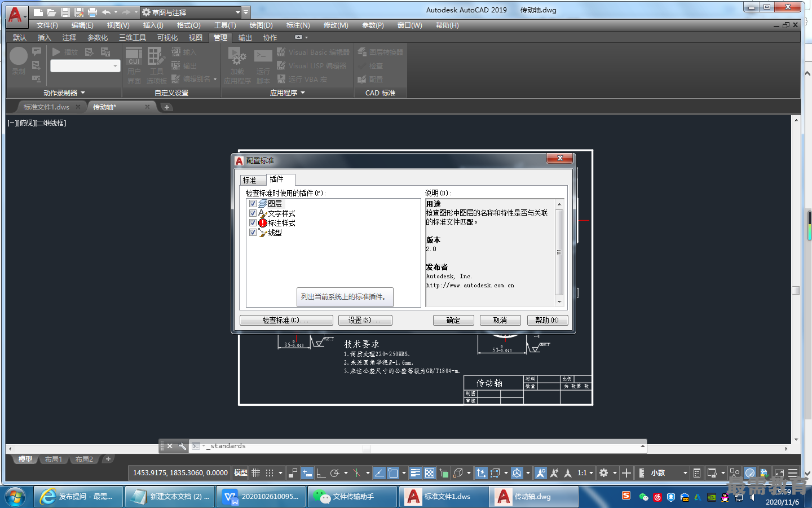Click the annotation visibility icon in the status bar
812x508 pixels.
(540, 473)
